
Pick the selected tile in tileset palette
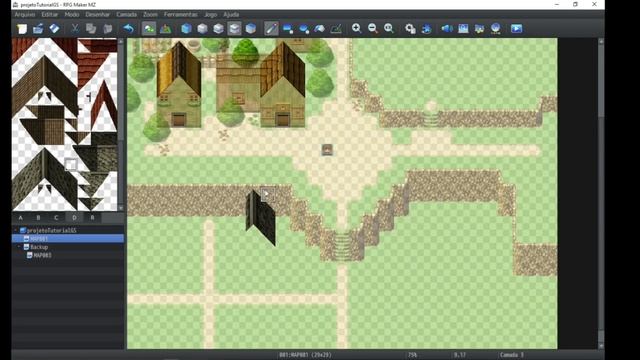coord(71,164)
